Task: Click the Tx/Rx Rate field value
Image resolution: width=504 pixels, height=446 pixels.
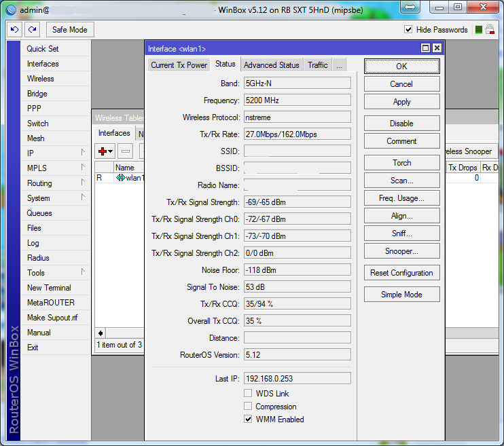Action: (298, 134)
